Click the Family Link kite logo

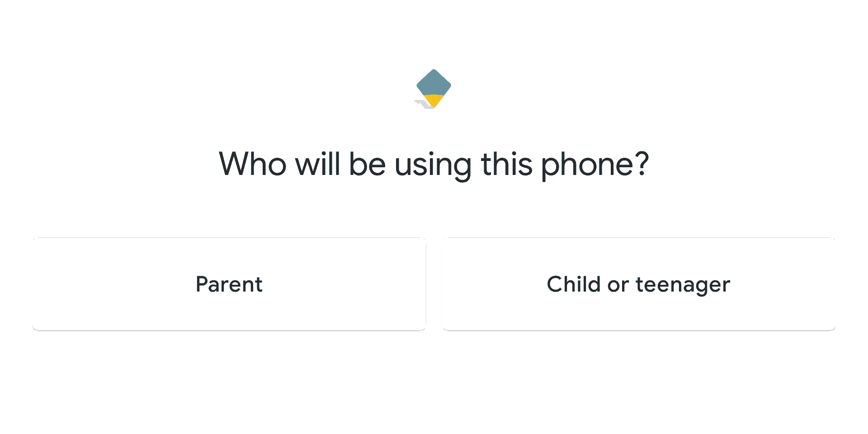coord(434,89)
